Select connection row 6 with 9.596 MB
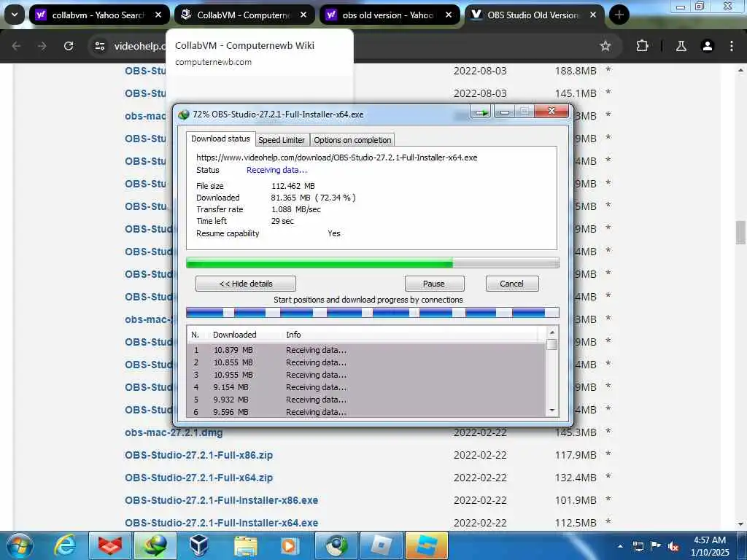This screenshot has height=560, width=747. coord(366,412)
